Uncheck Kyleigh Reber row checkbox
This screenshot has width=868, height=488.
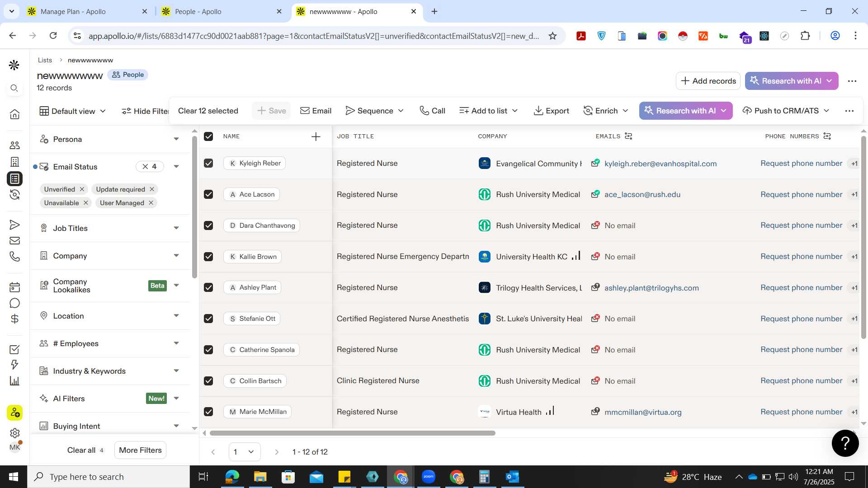tap(208, 163)
